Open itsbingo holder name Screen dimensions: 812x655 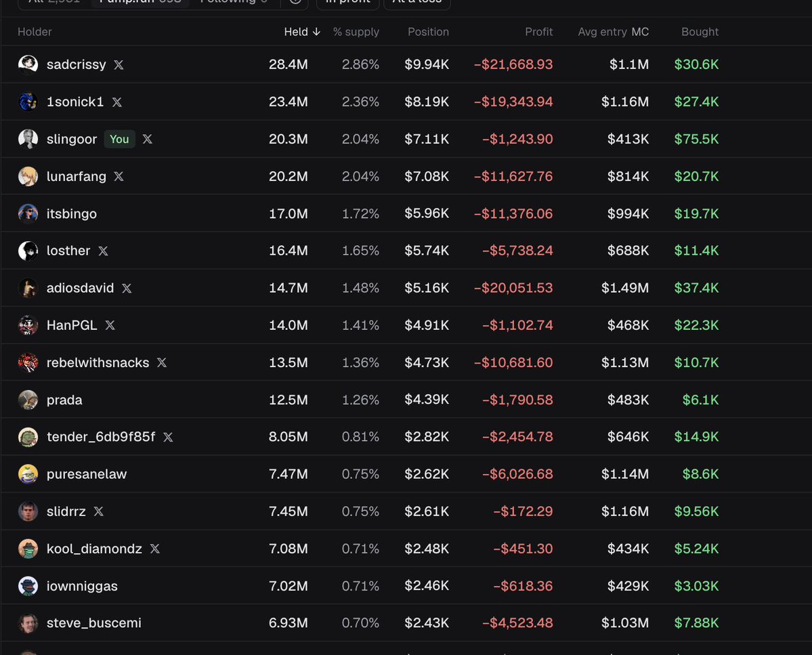[72, 214]
